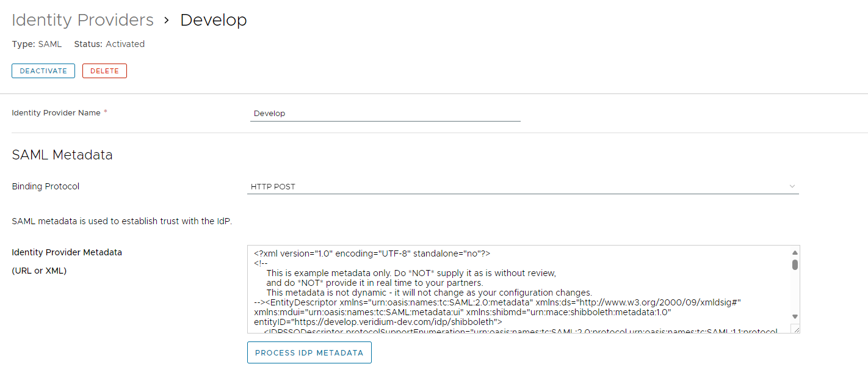Click the Status: Activated text

coord(109,44)
